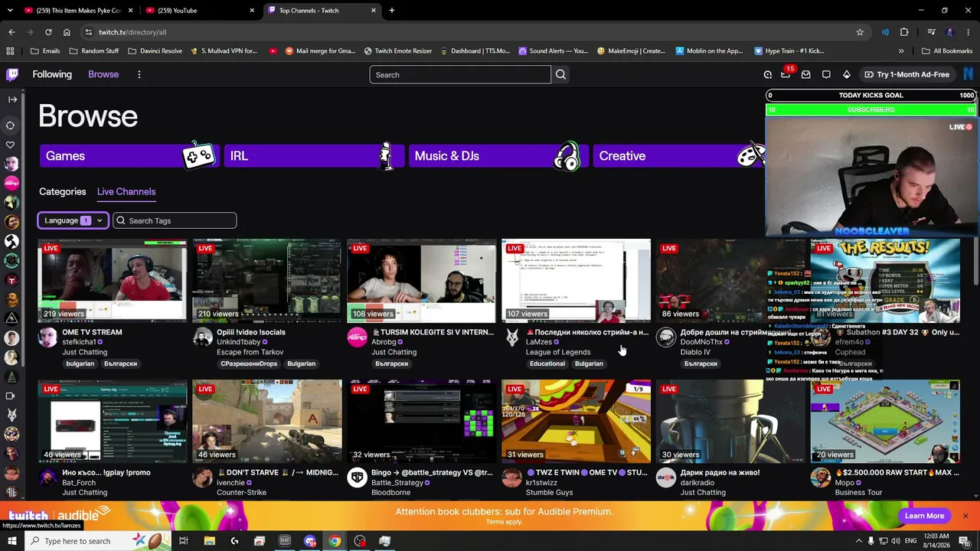
Task: Open the Get Bits diamond icon
Action: point(846,74)
